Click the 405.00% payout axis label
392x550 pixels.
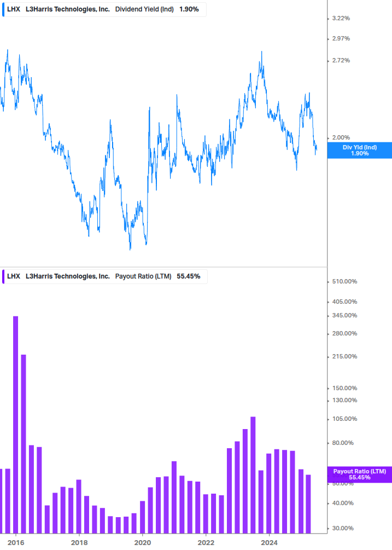[344, 302]
